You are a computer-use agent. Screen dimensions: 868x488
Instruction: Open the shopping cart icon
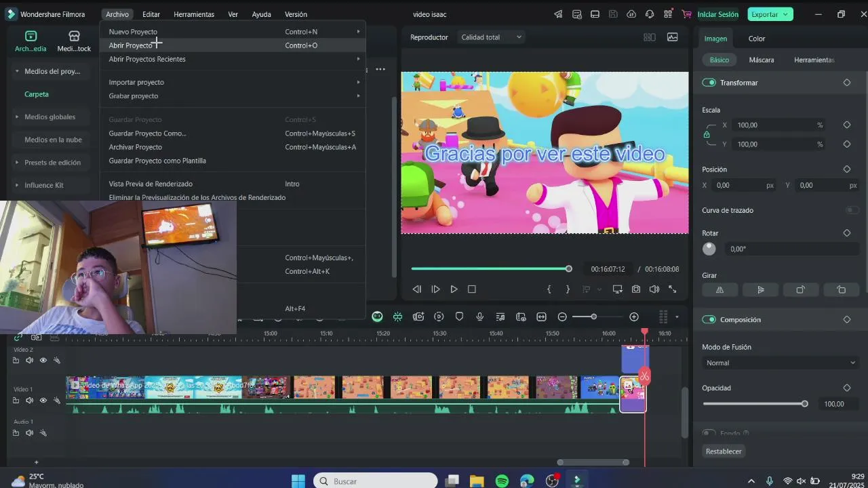[686, 14]
